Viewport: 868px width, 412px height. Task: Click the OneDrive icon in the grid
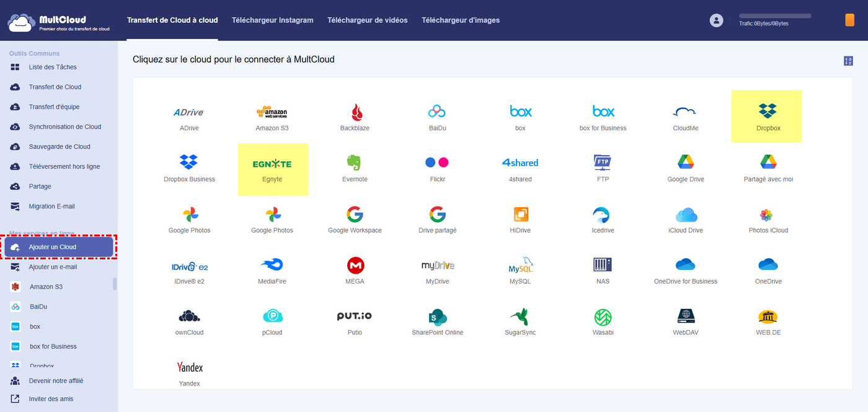(x=768, y=264)
